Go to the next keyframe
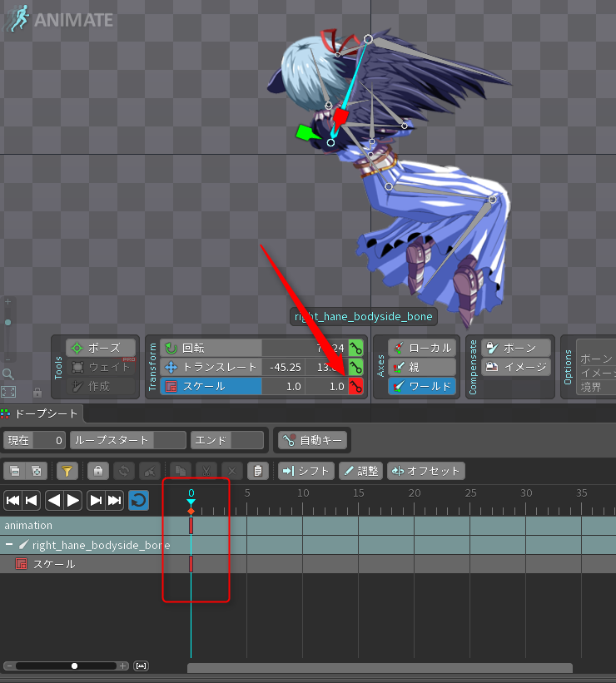 tap(96, 501)
